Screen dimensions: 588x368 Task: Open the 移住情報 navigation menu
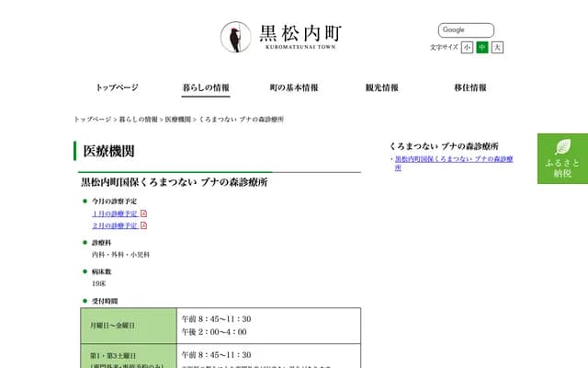(x=470, y=88)
